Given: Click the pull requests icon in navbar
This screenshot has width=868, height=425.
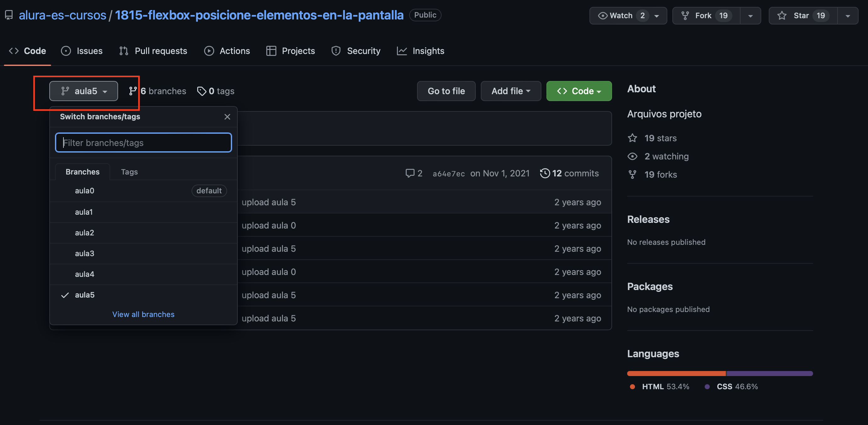Looking at the screenshot, I should [x=123, y=51].
